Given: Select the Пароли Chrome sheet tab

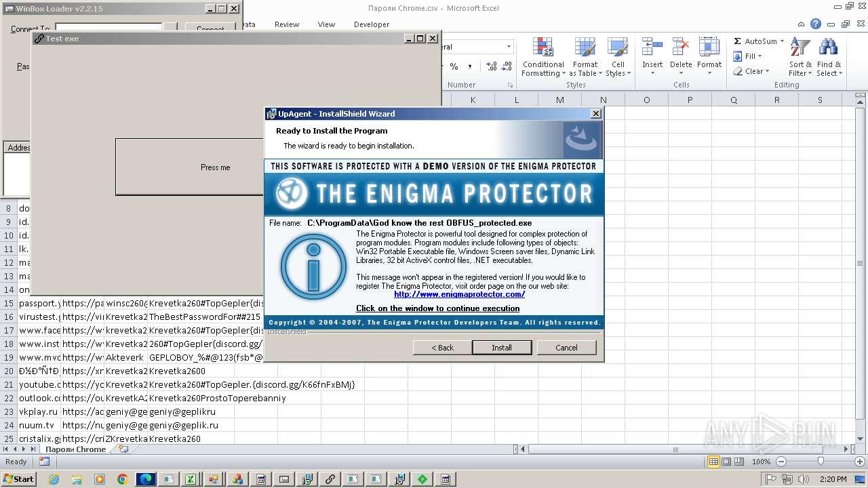Looking at the screenshot, I should 75,449.
